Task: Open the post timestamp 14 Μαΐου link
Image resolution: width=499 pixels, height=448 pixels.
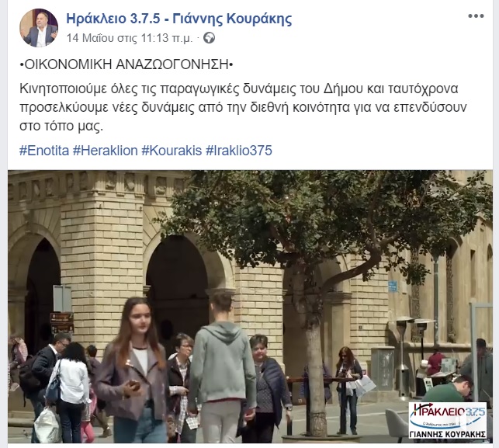Action: coord(130,38)
